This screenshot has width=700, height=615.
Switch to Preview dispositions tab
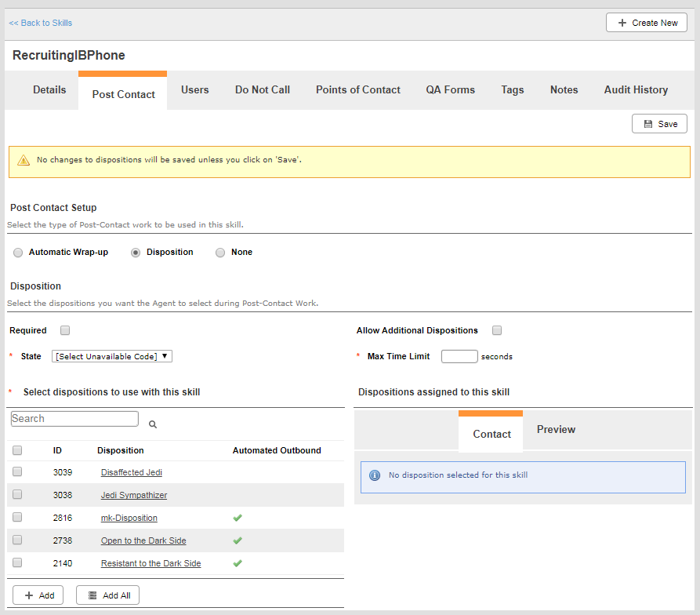pyautogui.click(x=556, y=430)
